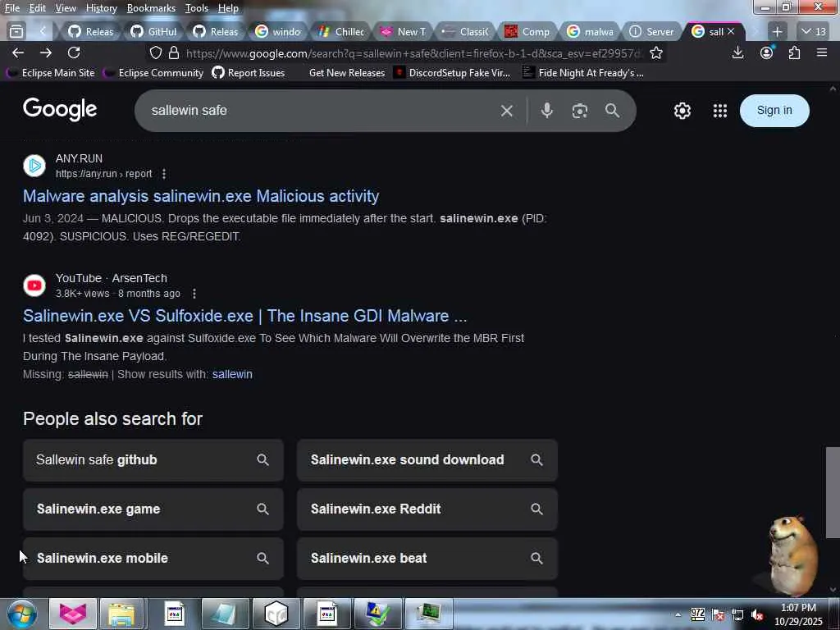Switch to the 'ClassiC' tab
Screen dimensions: 840x630
click(x=466, y=32)
